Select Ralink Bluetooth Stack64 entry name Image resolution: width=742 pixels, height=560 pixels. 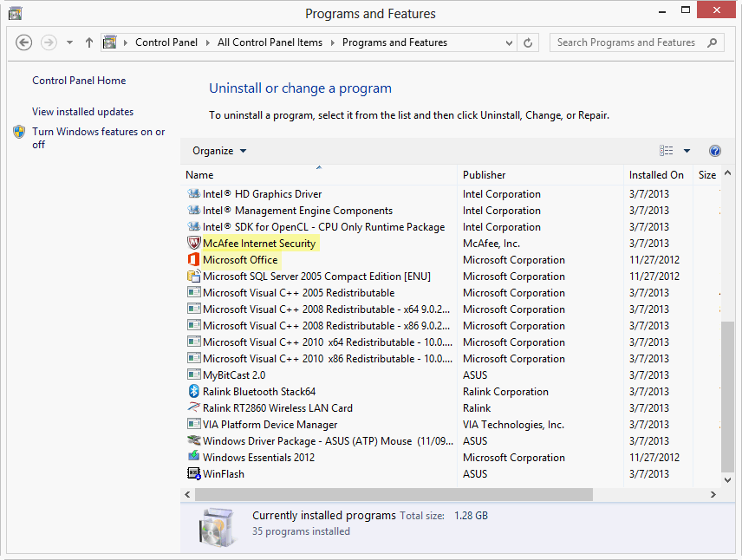tap(259, 392)
